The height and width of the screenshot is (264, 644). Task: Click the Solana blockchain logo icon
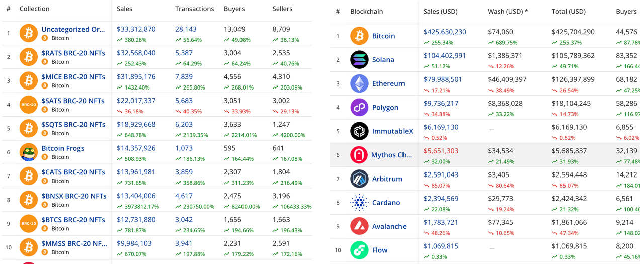click(359, 60)
